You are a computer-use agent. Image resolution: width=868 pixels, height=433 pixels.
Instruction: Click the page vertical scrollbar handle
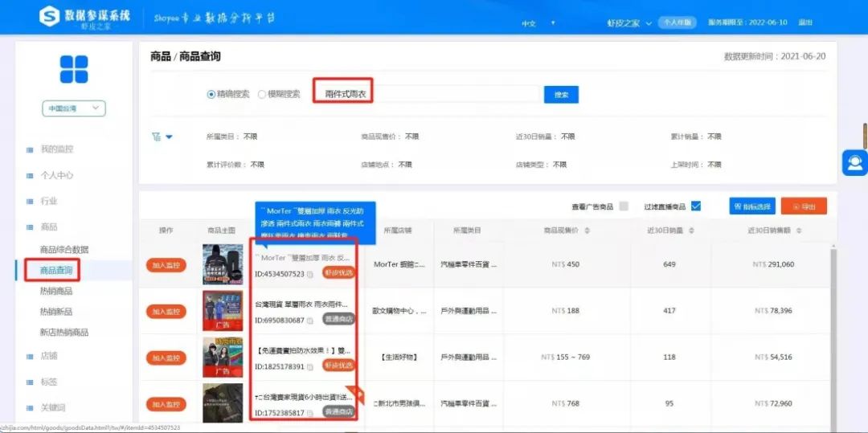(x=865, y=136)
